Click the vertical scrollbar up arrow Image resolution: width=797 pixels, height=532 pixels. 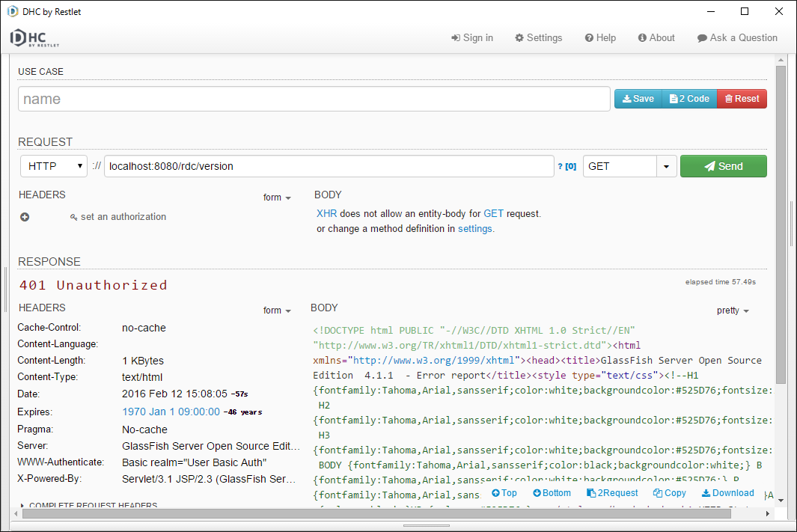pyautogui.click(x=781, y=60)
